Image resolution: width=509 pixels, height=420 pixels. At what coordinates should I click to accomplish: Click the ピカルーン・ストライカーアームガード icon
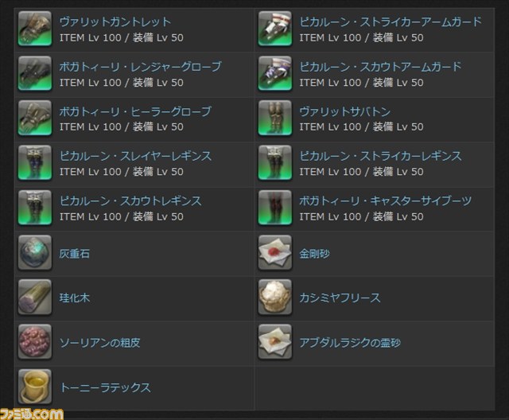click(275, 29)
